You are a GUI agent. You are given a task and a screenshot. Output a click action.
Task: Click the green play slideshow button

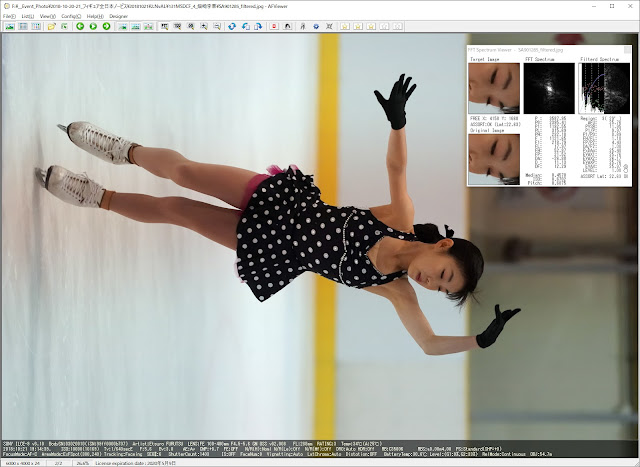coord(93,26)
